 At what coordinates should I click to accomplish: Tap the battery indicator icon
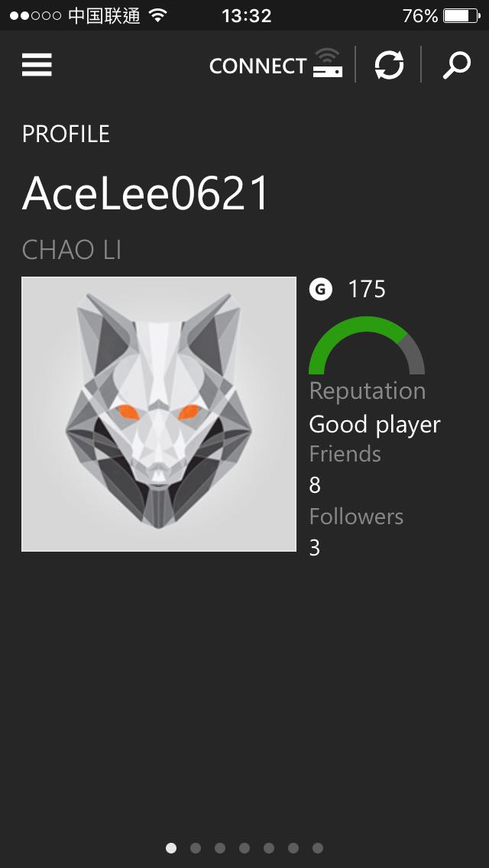[461, 15]
